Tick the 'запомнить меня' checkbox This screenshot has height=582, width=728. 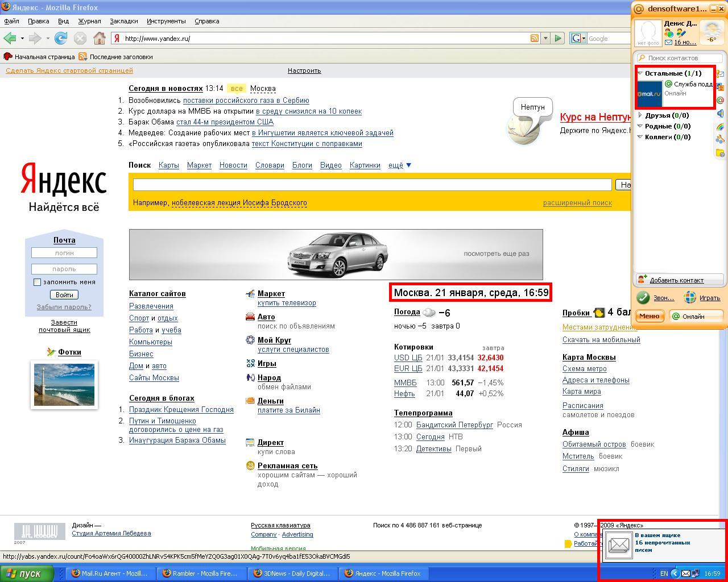tap(37, 282)
